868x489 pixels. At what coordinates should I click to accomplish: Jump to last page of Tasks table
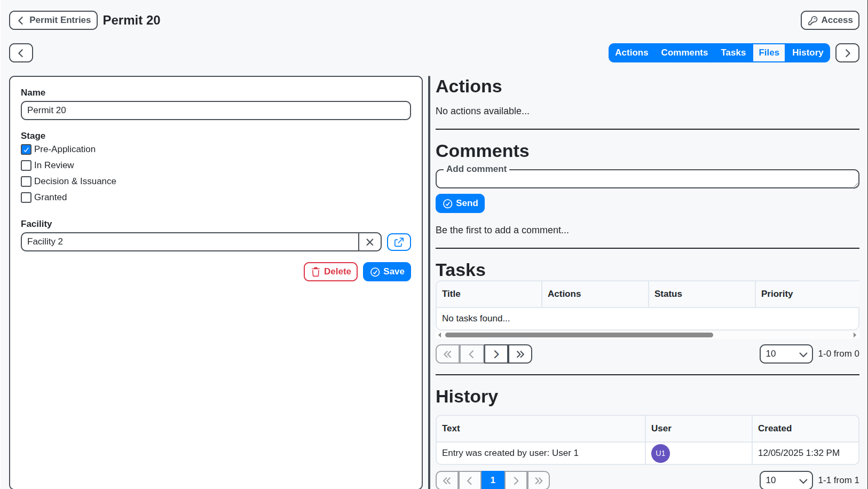[520, 354]
